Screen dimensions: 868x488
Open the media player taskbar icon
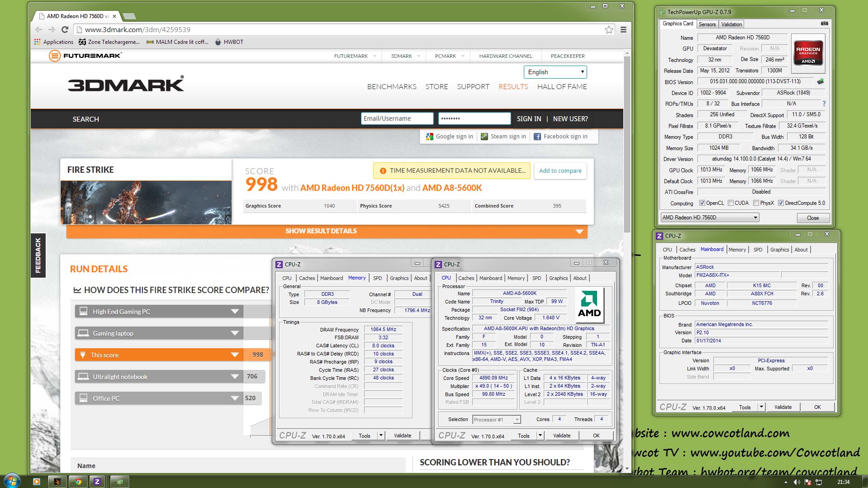click(37, 482)
